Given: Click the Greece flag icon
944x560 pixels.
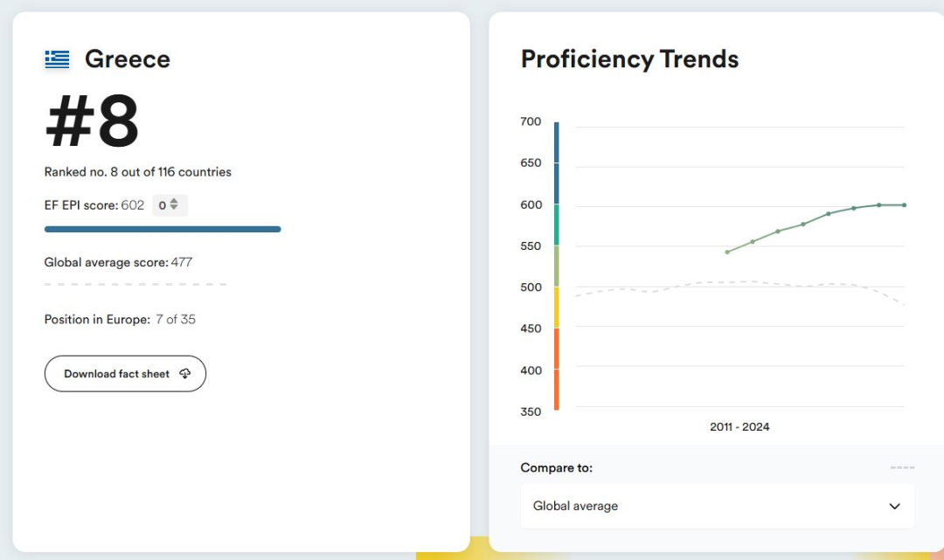Looking at the screenshot, I should pyautogui.click(x=57, y=59).
